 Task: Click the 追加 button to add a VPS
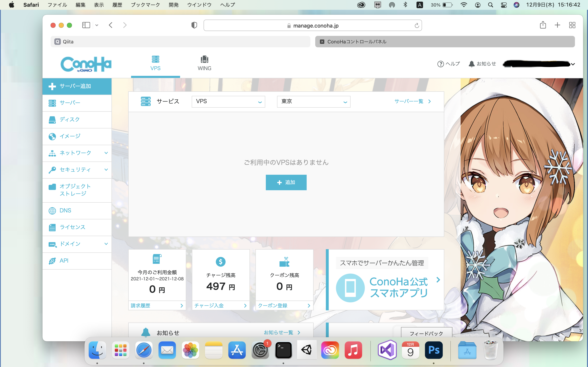pyautogui.click(x=286, y=182)
